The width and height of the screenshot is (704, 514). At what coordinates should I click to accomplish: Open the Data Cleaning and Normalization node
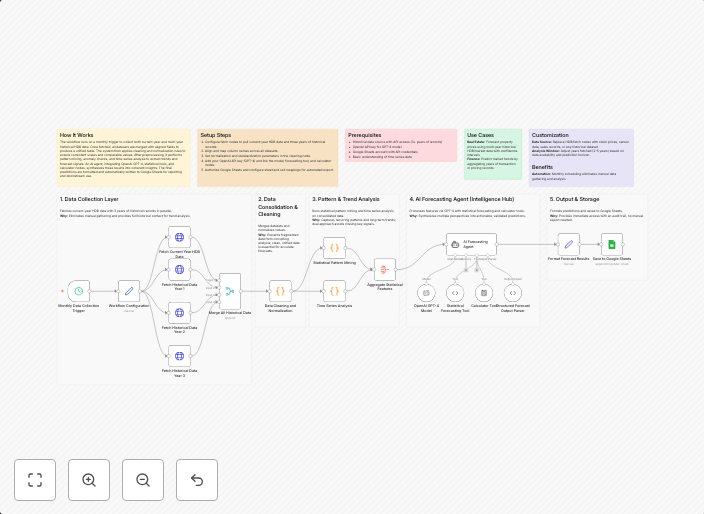click(279, 291)
